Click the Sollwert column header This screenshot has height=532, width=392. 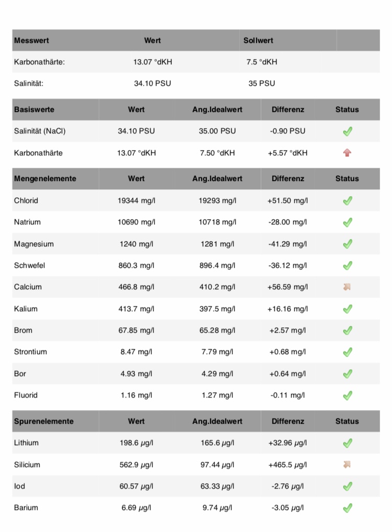click(x=258, y=40)
